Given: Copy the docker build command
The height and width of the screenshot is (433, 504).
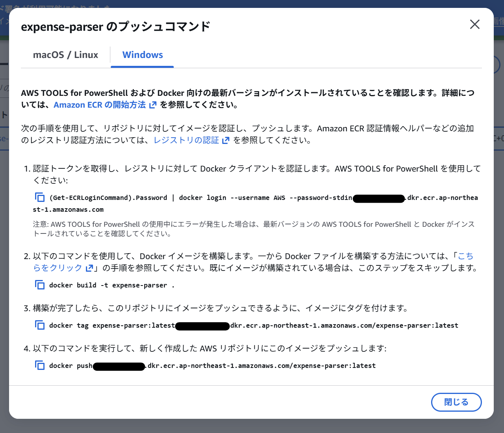Looking at the screenshot, I should pyautogui.click(x=40, y=285).
